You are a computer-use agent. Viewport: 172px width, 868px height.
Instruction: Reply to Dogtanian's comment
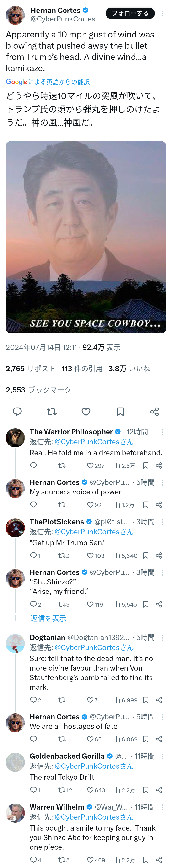click(33, 700)
